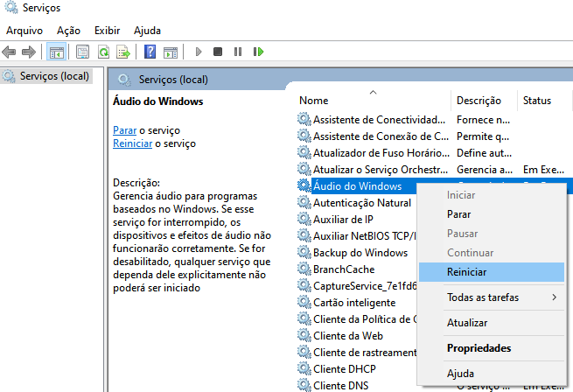Select the CaptureService_7e1fd6 service

pos(365,286)
